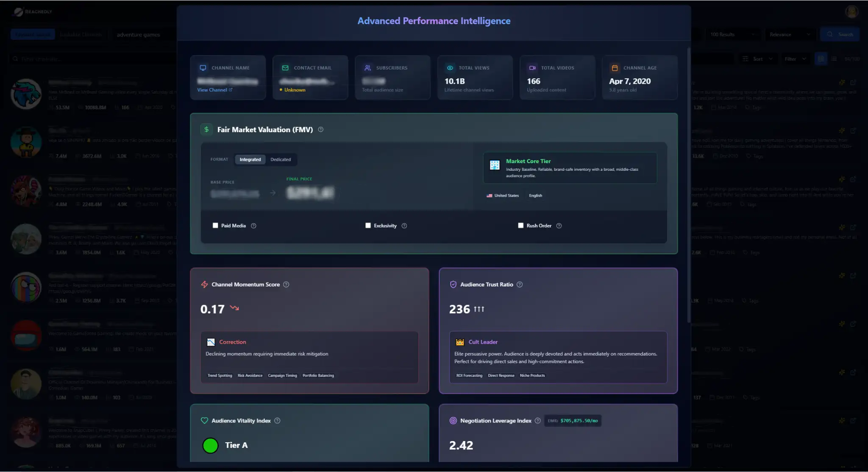
Task: Click the Portfolio Balancing tag
Action: click(x=318, y=375)
